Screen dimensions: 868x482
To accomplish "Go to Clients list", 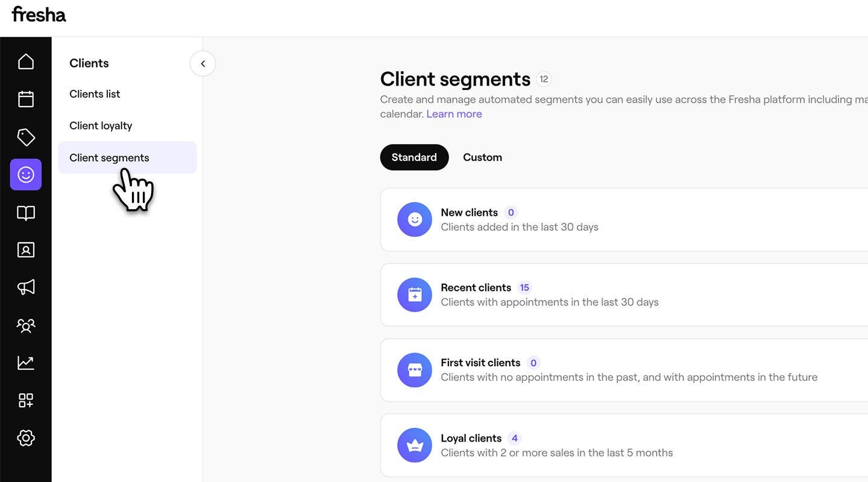I will click(x=95, y=94).
